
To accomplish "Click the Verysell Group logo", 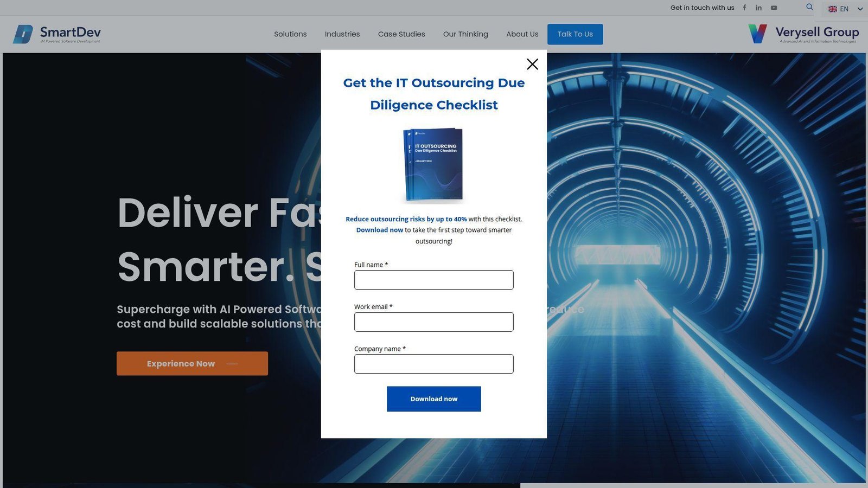I will click(803, 34).
